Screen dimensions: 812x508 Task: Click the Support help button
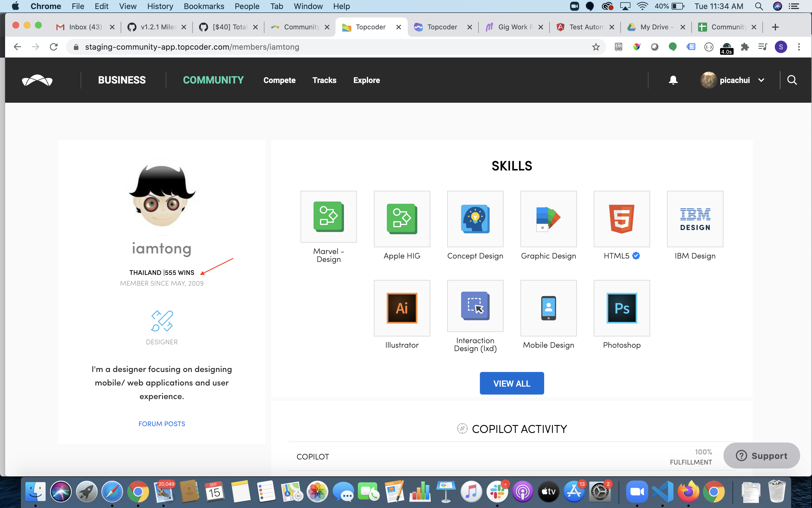[761, 456]
